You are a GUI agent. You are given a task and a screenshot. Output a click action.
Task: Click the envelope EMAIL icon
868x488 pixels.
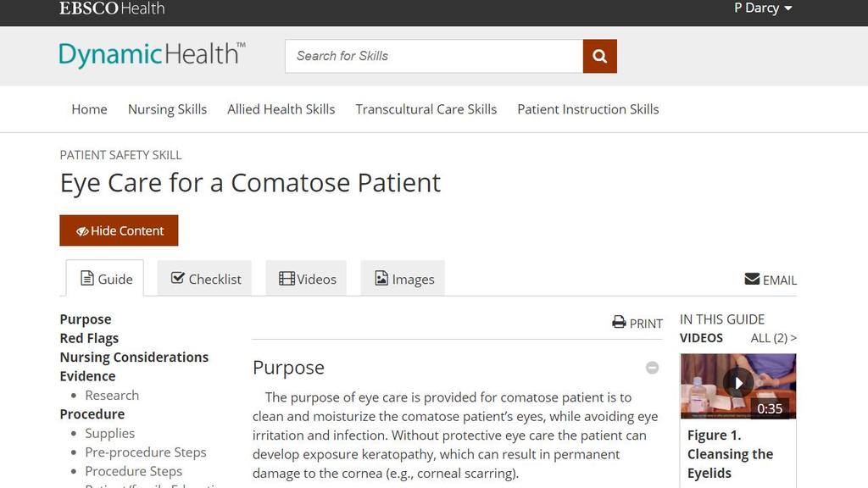pyautogui.click(x=752, y=279)
